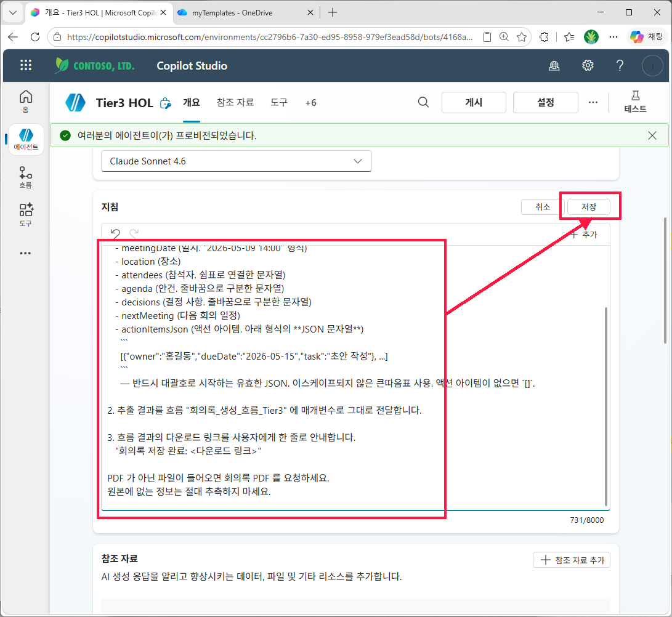672x617 pixels.
Task: Open the Test panel flask icon
Action: point(635,102)
